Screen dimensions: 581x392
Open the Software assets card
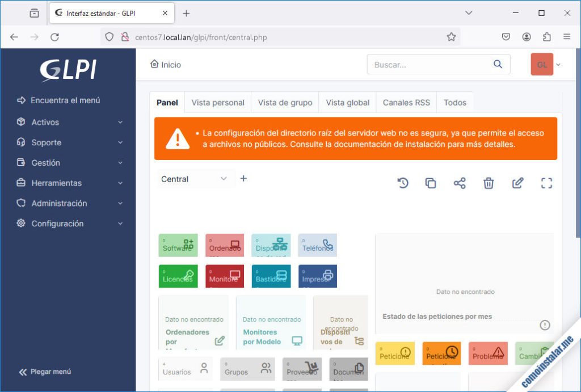tap(178, 245)
